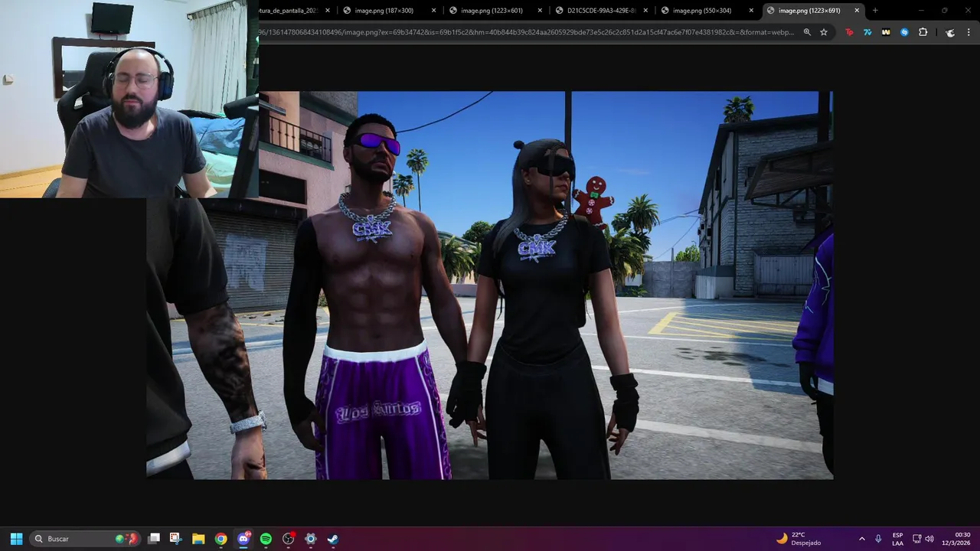The image size is (980, 551).
Task: Open the Chrome profile avatar menu
Action: (x=950, y=32)
